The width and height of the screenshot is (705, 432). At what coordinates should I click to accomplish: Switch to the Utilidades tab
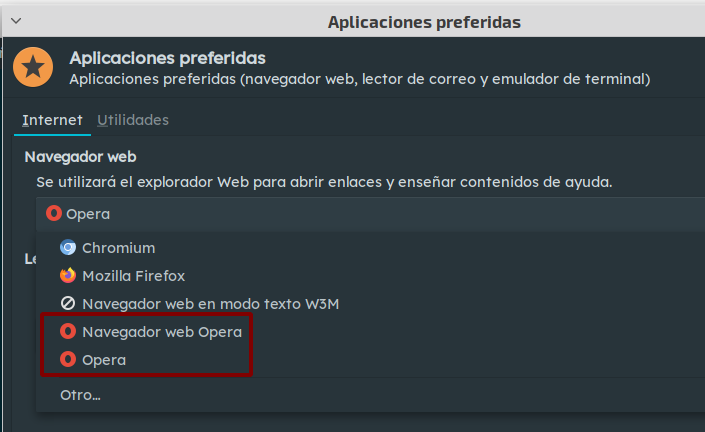click(x=133, y=120)
